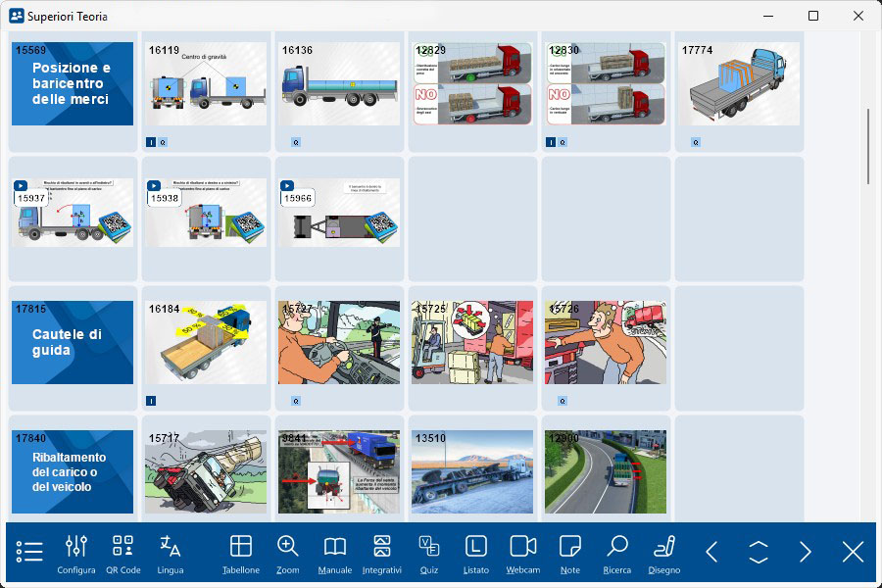The width and height of the screenshot is (882, 588).
Task: Open the Integrativi materials
Action: [x=382, y=554]
